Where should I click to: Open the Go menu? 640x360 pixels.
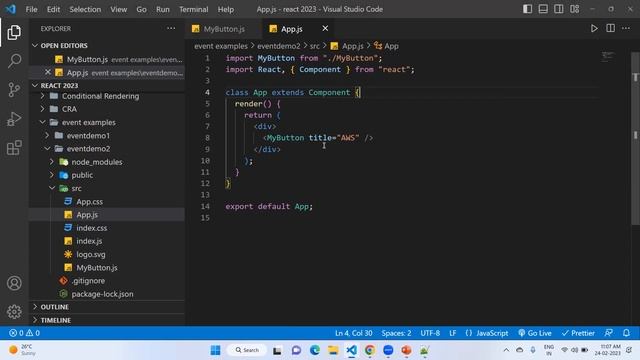141,9
